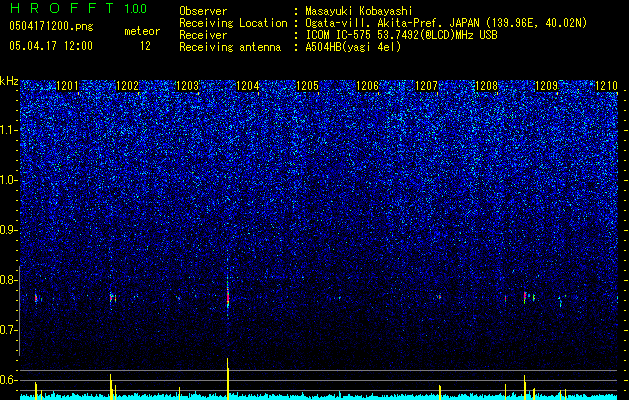Click the 0.8 frequency axis label
629x400 pixels.
point(8,280)
